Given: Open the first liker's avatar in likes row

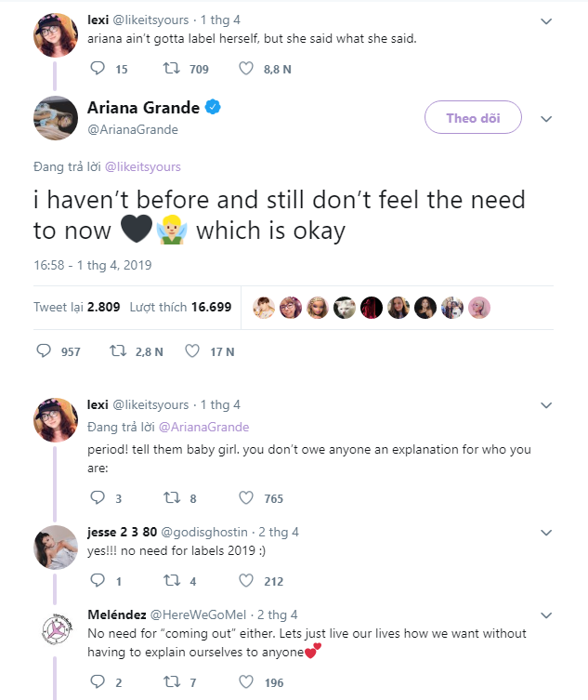Looking at the screenshot, I should [x=264, y=308].
